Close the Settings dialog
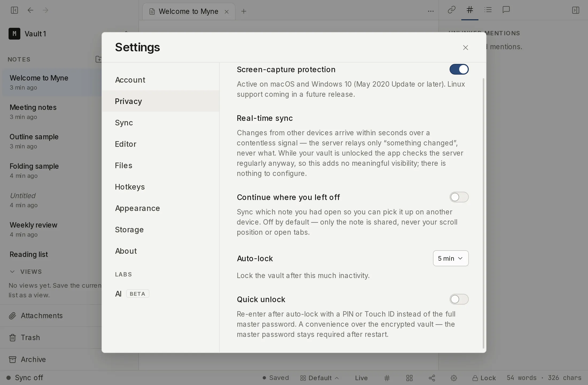588x385 pixels. [x=465, y=47]
